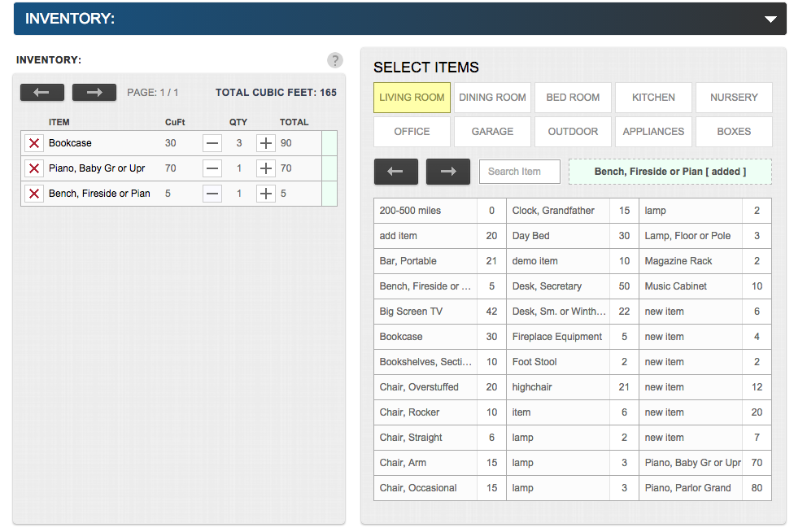Screen dimensions: 794x532
Task: Show next items page in Select Items
Action: (x=448, y=172)
